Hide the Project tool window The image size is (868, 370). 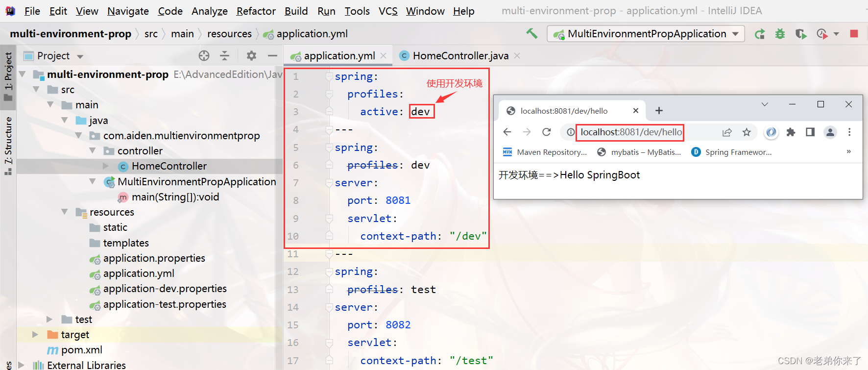tap(273, 56)
